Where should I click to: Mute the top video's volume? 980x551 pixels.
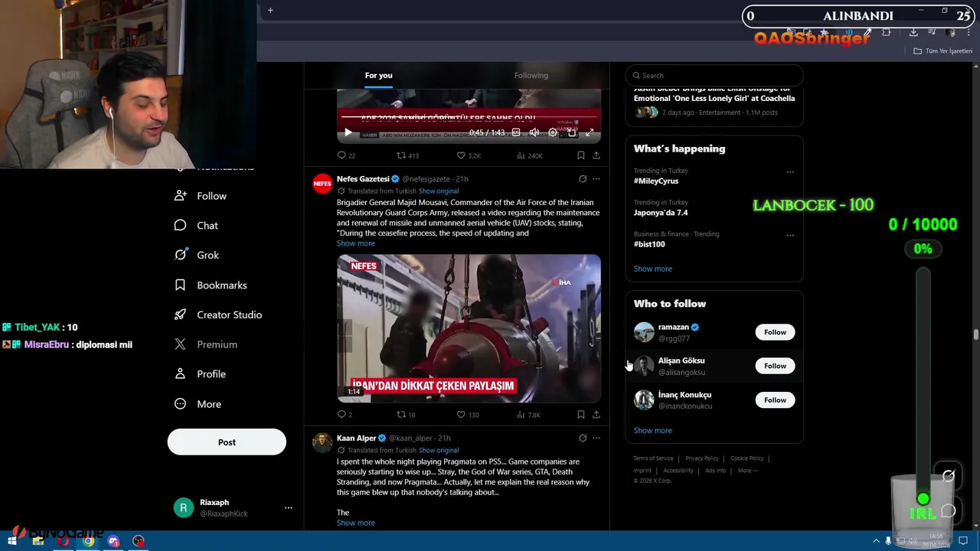tap(534, 132)
